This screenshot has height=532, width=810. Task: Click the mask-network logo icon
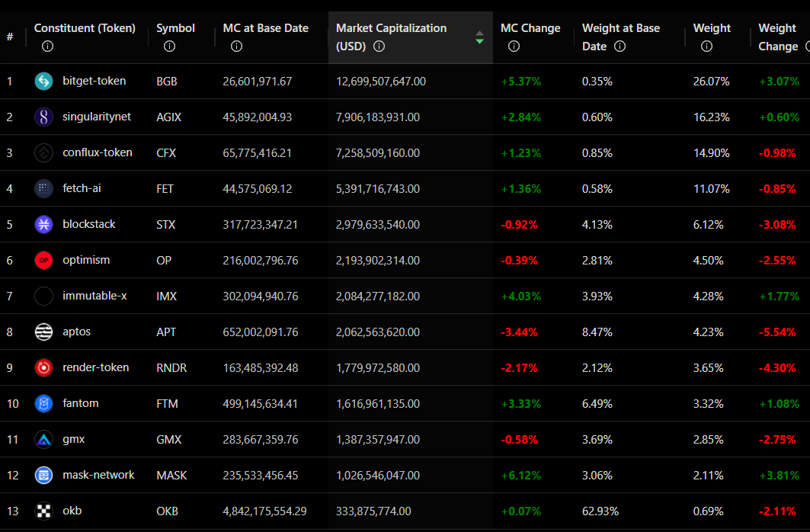pos(44,475)
